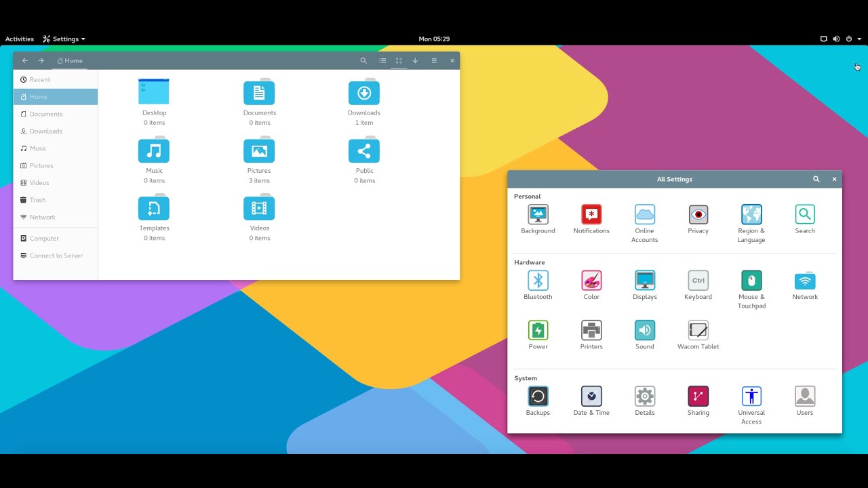Viewport: 868px width, 488px height.
Task: Open the Displays settings icon
Action: pyautogui.click(x=644, y=280)
